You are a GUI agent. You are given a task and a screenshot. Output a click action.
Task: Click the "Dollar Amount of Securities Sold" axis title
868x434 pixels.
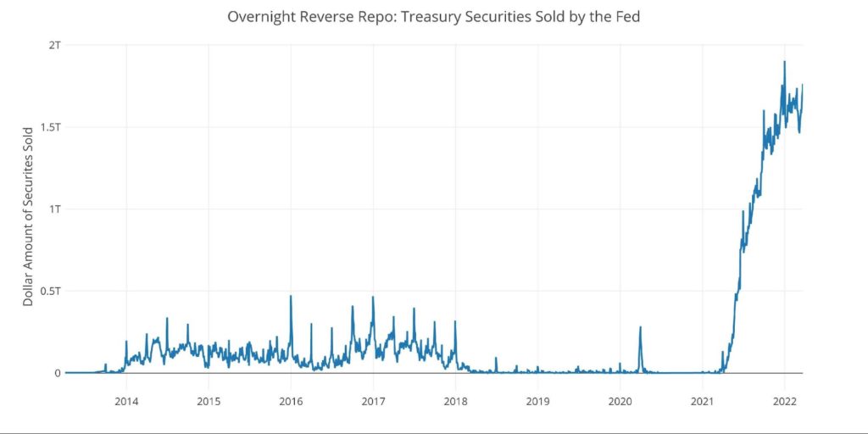28,216
